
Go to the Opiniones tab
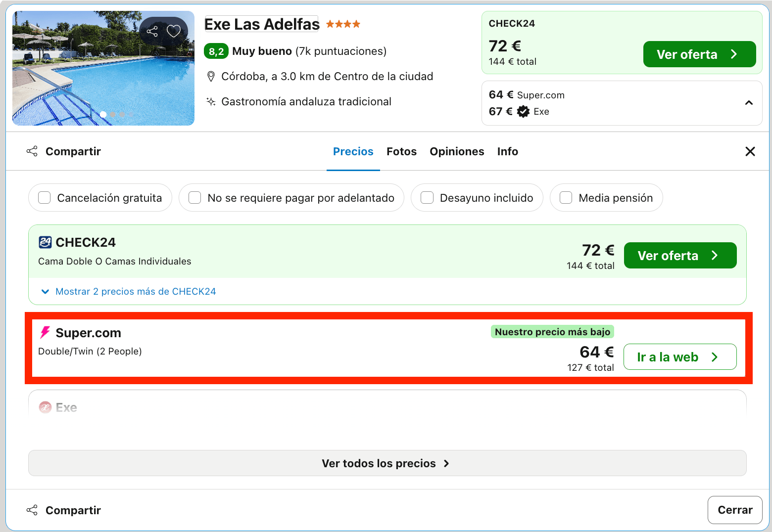[457, 151]
